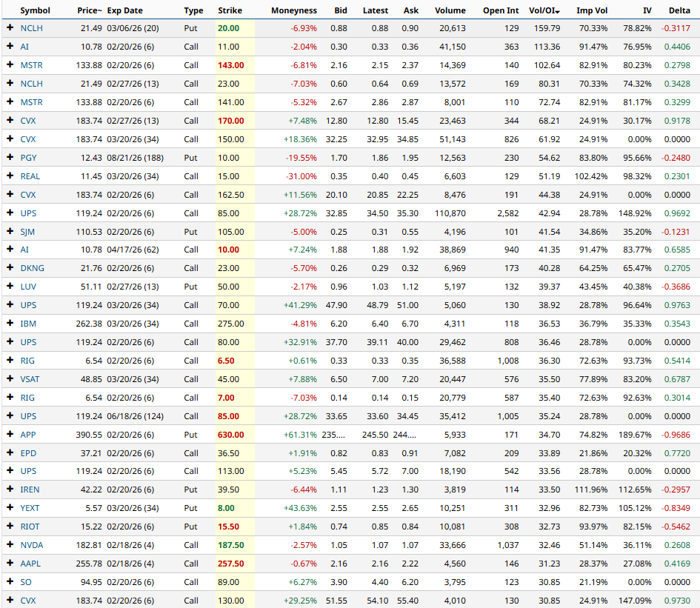Expand the EPD call row
Screen dimensions: 700x608
(x=10, y=452)
